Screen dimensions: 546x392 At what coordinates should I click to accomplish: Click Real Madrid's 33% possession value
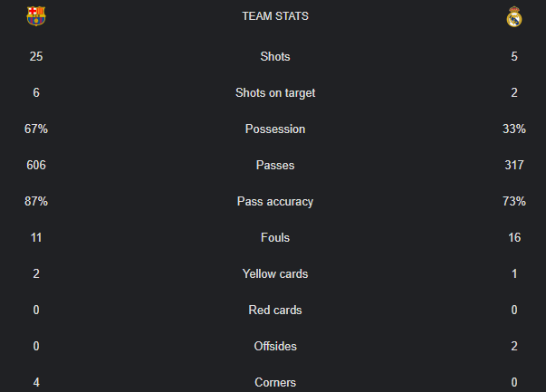tap(514, 129)
